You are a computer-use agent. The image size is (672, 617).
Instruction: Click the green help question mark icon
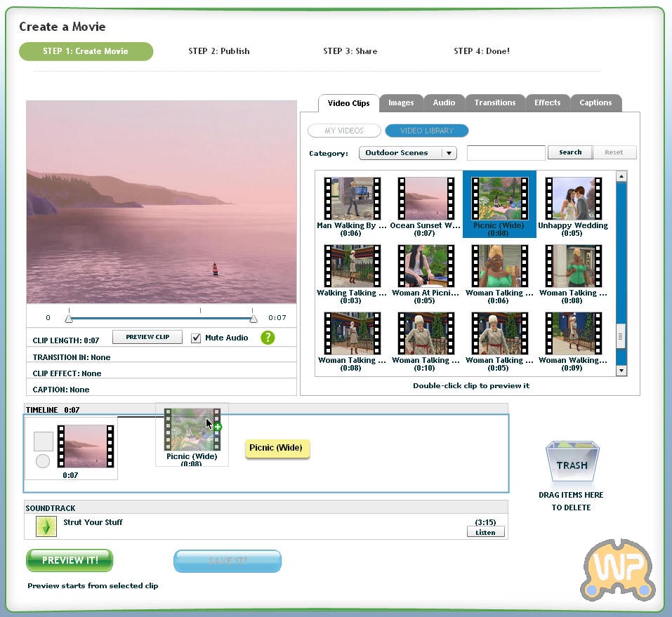(268, 338)
